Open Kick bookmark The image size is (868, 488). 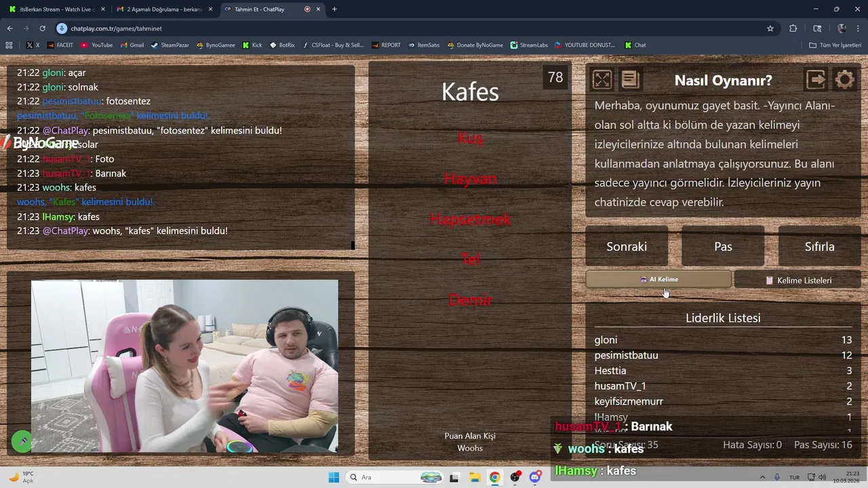tap(252, 45)
